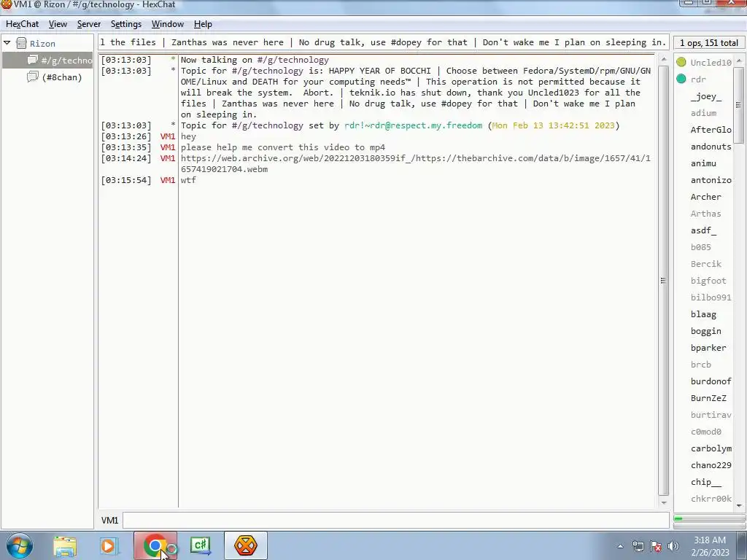
Task: Select user adium in the user list
Action: coord(704,113)
